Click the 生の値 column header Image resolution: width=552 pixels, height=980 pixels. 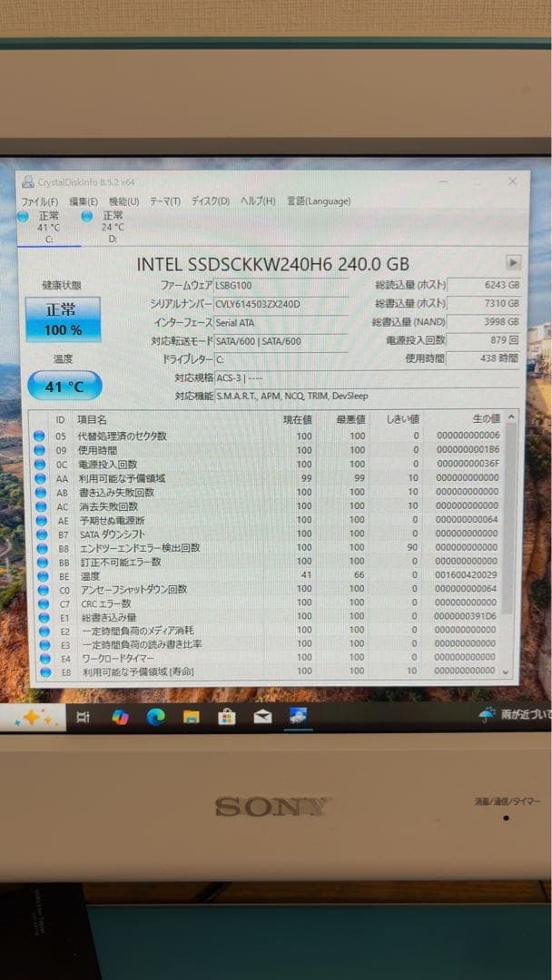tap(487, 418)
